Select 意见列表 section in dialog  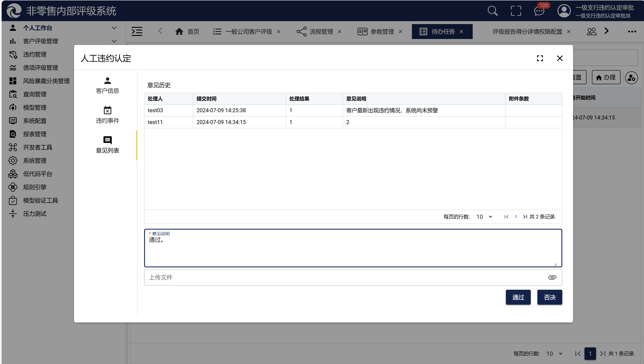[107, 145]
